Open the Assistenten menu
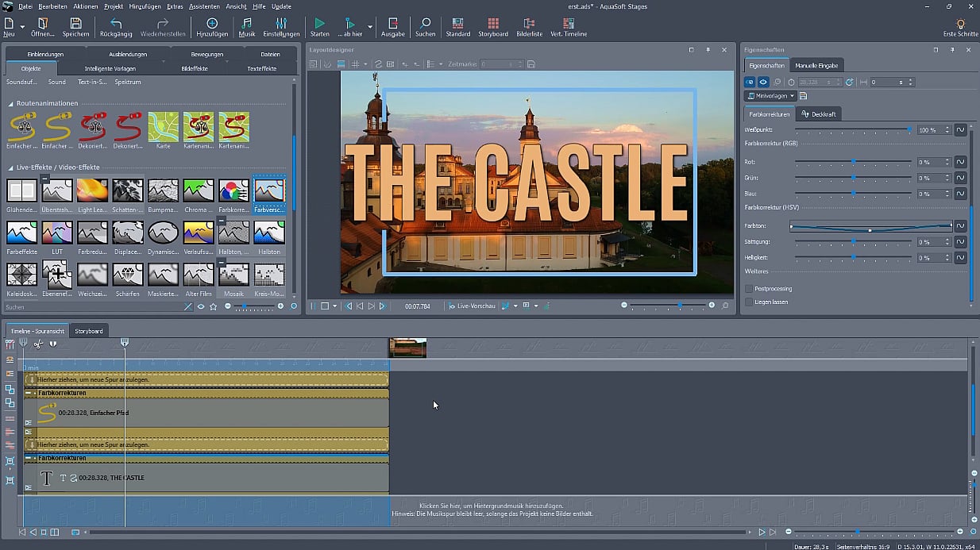 203,6
